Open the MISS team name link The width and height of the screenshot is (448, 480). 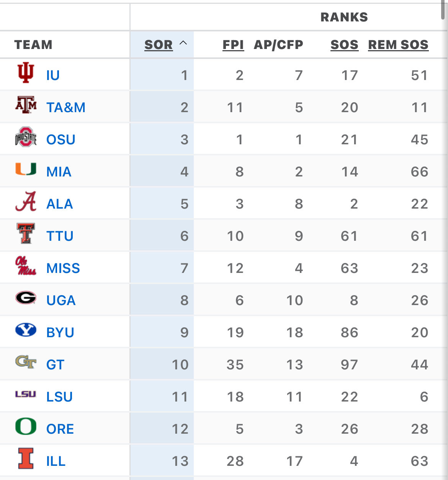pyautogui.click(x=63, y=268)
